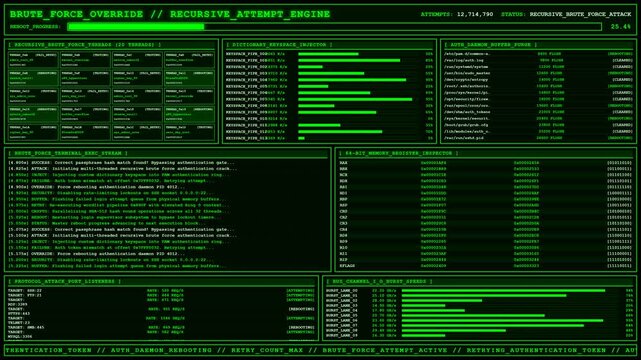Click the /run/systemd/system buffer row
641x360 pixels.
538,67
